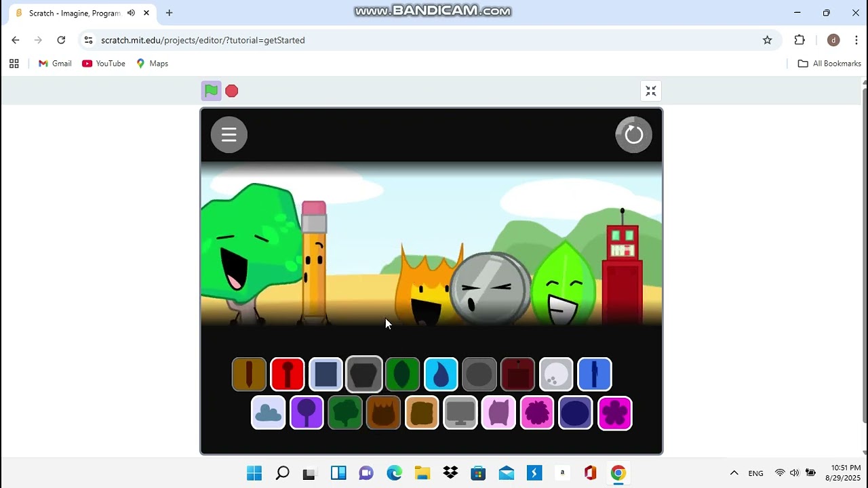Screen dimensions: 868x488
Task: Open the Maps bookmark
Action: point(152,64)
